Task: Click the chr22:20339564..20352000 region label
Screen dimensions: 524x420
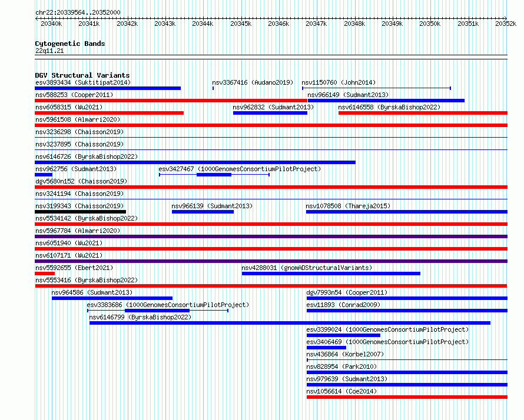Action: pyautogui.click(x=78, y=12)
